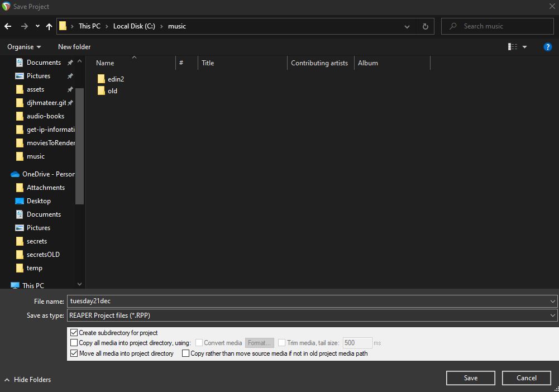Open the audio-books folder
Viewport: 559px width, 392px height.
45,116
